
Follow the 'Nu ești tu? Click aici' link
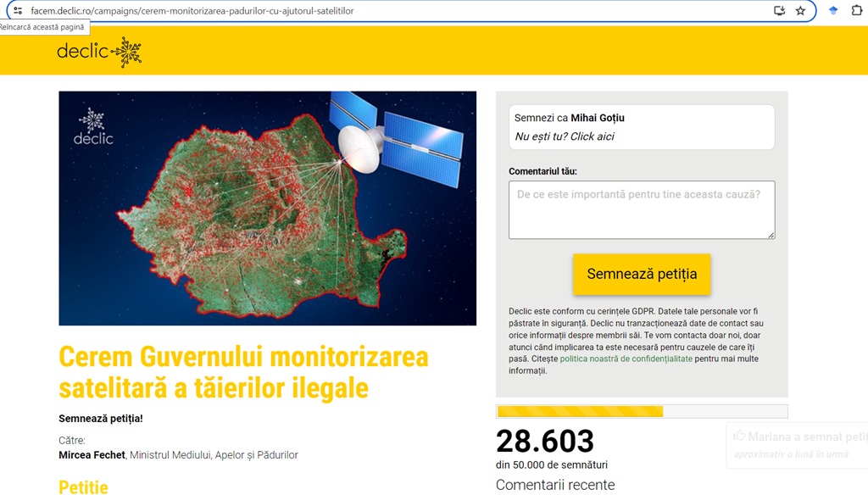(564, 136)
